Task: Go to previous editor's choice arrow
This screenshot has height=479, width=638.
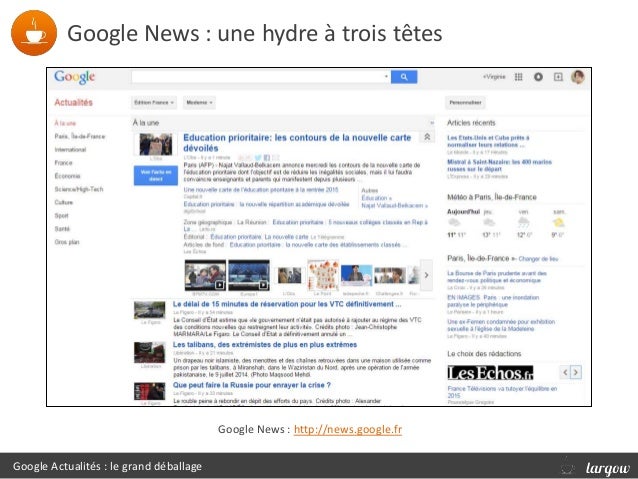Action: [x=565, y=372]
